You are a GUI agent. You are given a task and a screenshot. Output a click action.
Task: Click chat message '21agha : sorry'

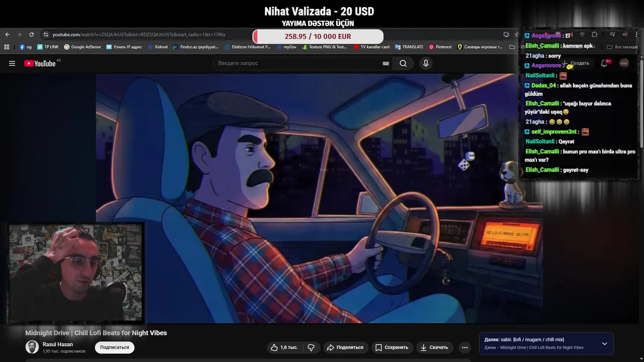point(543,56)
